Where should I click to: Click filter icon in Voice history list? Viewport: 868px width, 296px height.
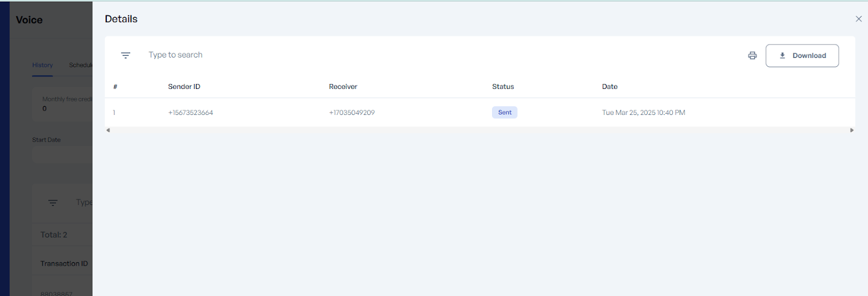pyautogui.click(x=53, y=203)
